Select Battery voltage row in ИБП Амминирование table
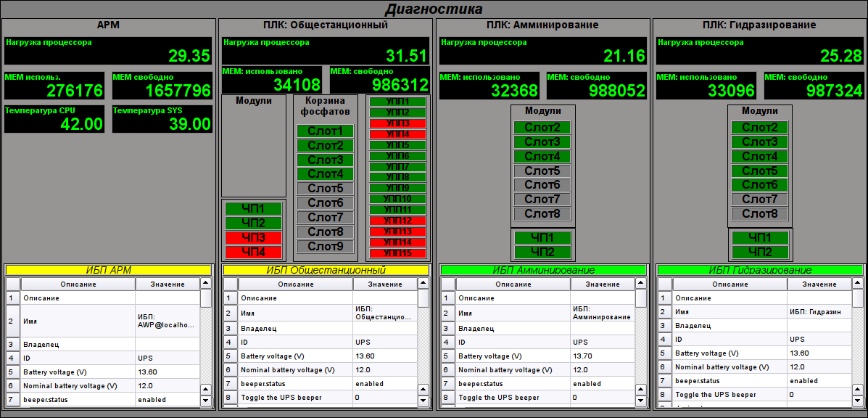The image size is (868, 418). tap(537, 356)
